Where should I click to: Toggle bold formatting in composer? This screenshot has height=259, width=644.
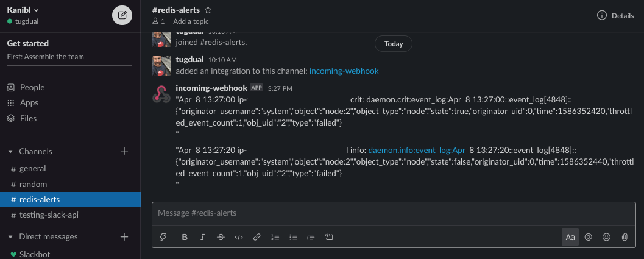[185, 237]
